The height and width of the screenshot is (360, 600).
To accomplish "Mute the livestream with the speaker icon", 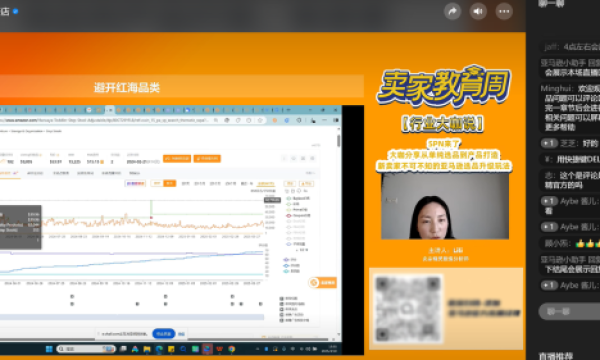I will click(478, 11).
